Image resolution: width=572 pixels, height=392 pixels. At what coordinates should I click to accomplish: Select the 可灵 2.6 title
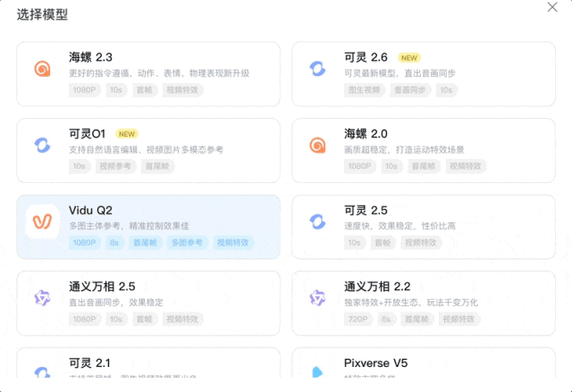point(366,57)
